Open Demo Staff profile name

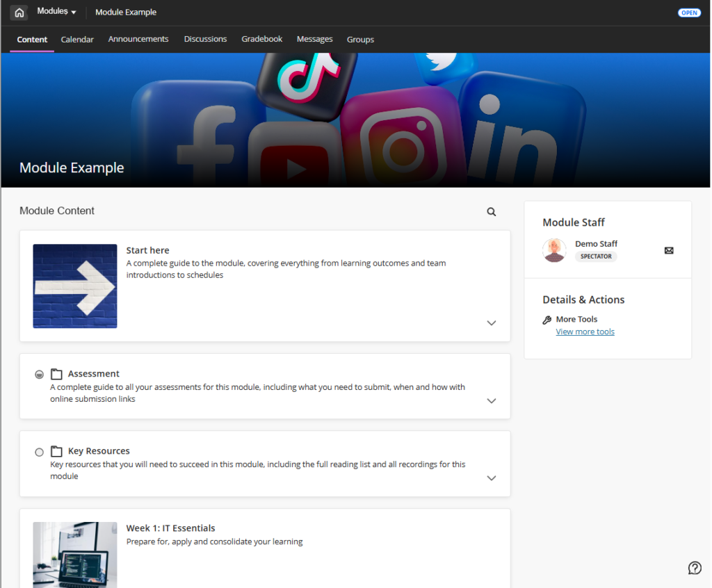(596, 244)
